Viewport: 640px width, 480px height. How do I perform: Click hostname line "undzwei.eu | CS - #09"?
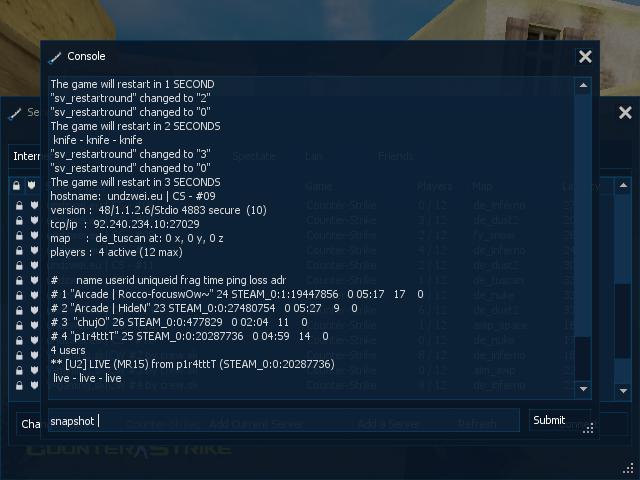(133, 196)
